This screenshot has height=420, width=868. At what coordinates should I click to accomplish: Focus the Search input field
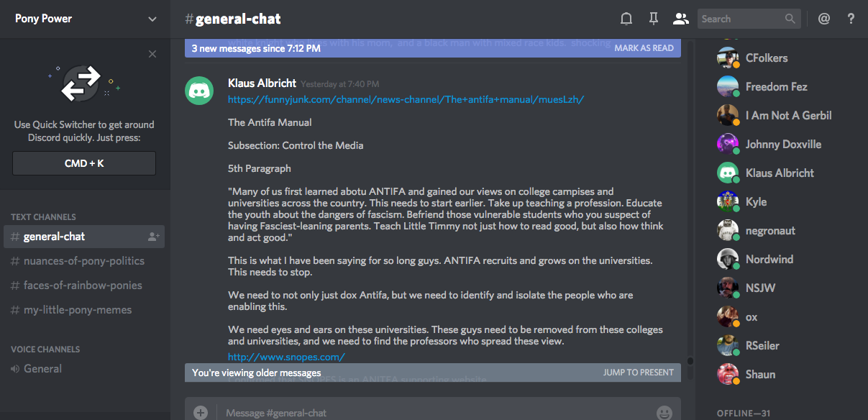(741, 19)
